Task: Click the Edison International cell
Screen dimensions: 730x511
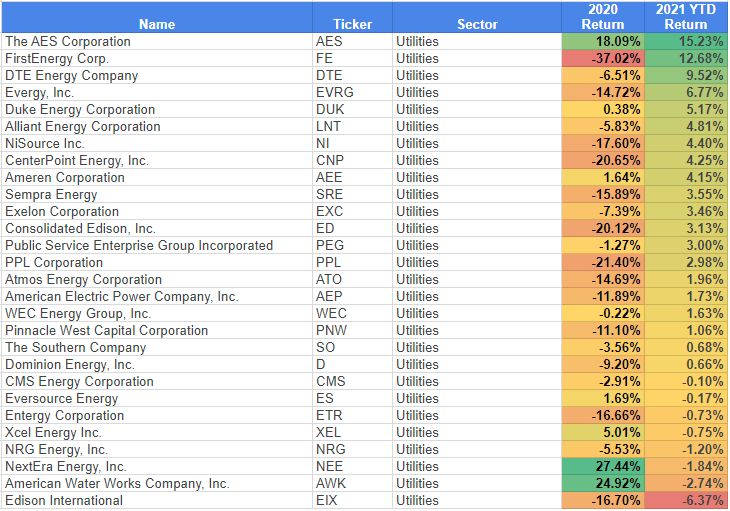Action: (x=157, y=501)
